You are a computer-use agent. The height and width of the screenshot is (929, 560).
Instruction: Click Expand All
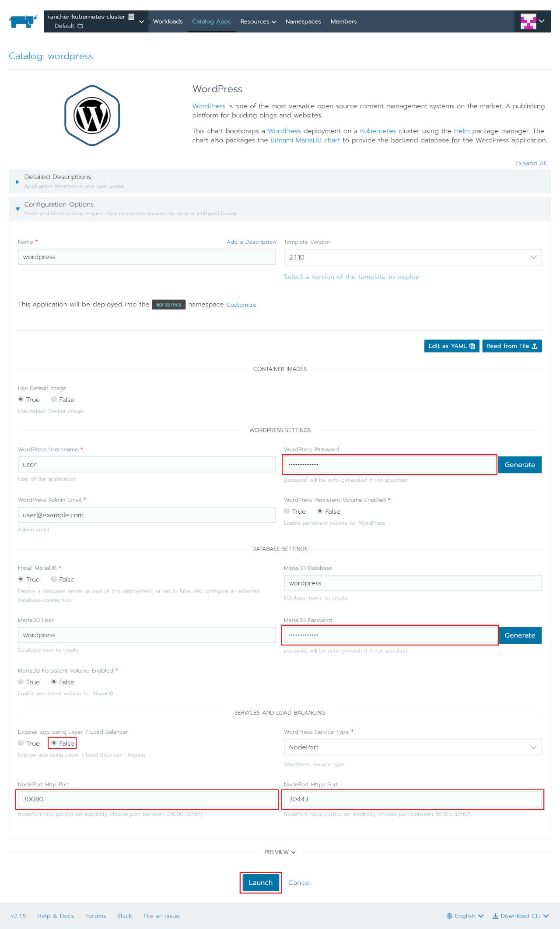coord(531,163)
